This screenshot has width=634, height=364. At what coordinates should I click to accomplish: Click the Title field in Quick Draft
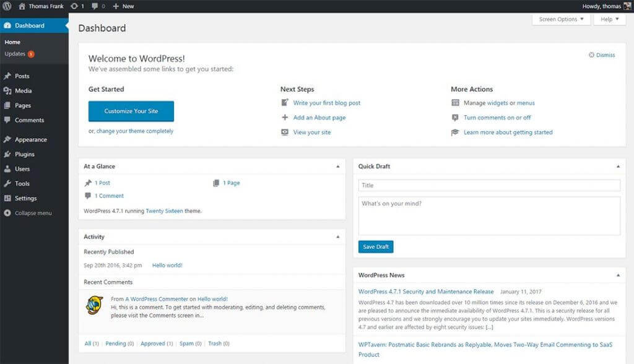pos(489,185)
